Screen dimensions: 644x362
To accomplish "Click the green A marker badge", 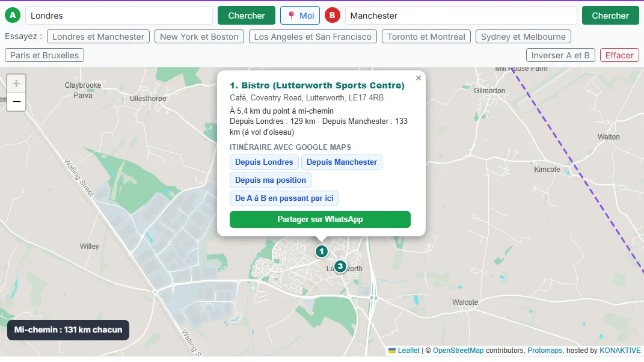I will (13, 16).
